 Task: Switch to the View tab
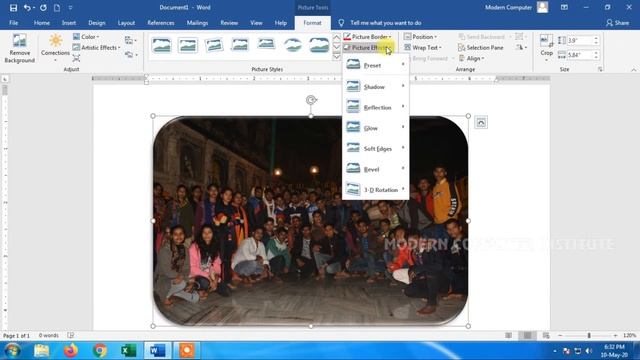(x=256, y=23)
